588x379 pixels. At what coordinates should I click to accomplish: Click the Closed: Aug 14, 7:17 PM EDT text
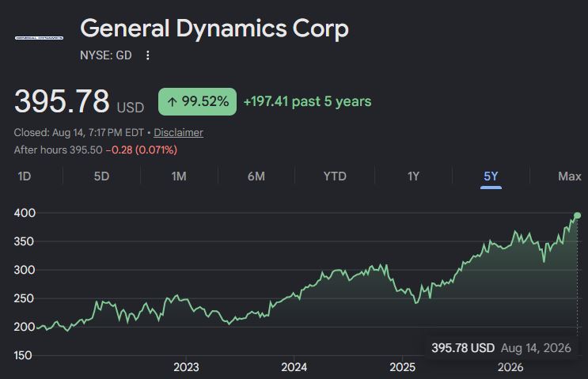[x=79, y=132]
